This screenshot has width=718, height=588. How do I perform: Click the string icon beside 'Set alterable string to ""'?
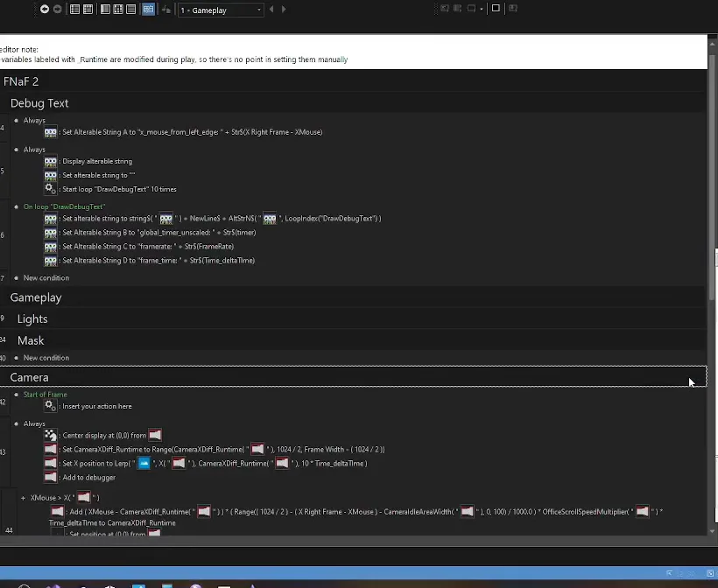[51, 176]
